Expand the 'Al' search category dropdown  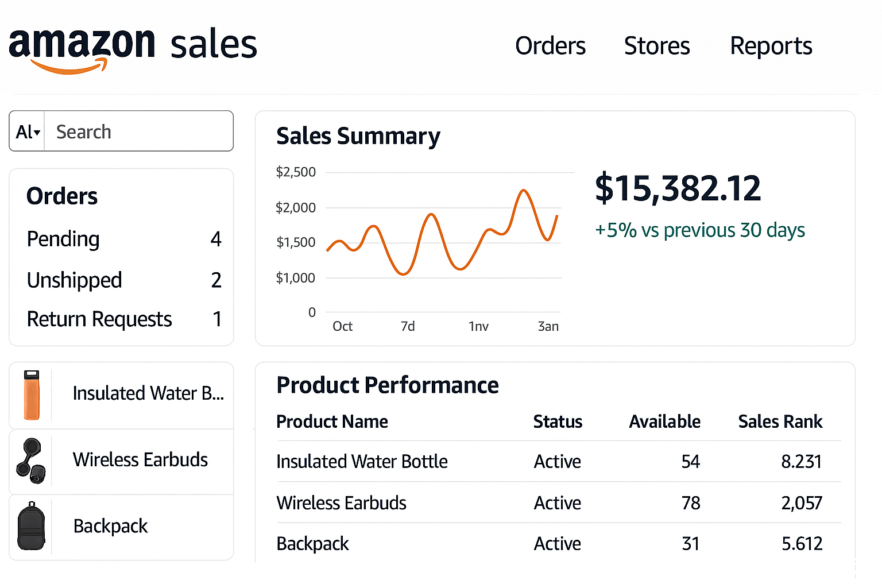[28, 131]
